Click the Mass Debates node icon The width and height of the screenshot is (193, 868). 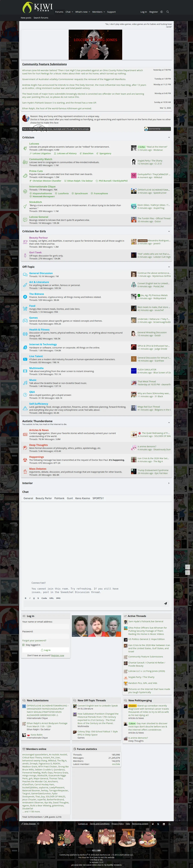pos(25,471)
